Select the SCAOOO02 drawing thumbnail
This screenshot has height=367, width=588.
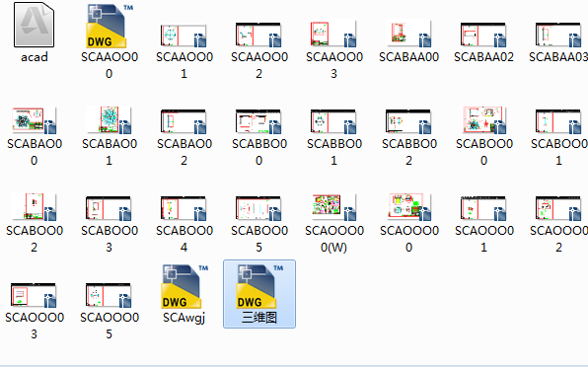click(x=558, y=208)
